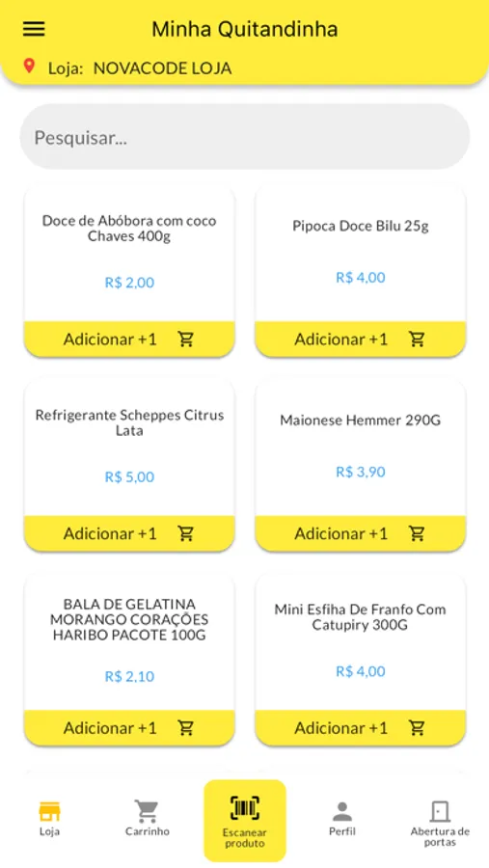Switch to the Loja tab
The width and height of the screenshot is (489, 868).
point(50,819)
